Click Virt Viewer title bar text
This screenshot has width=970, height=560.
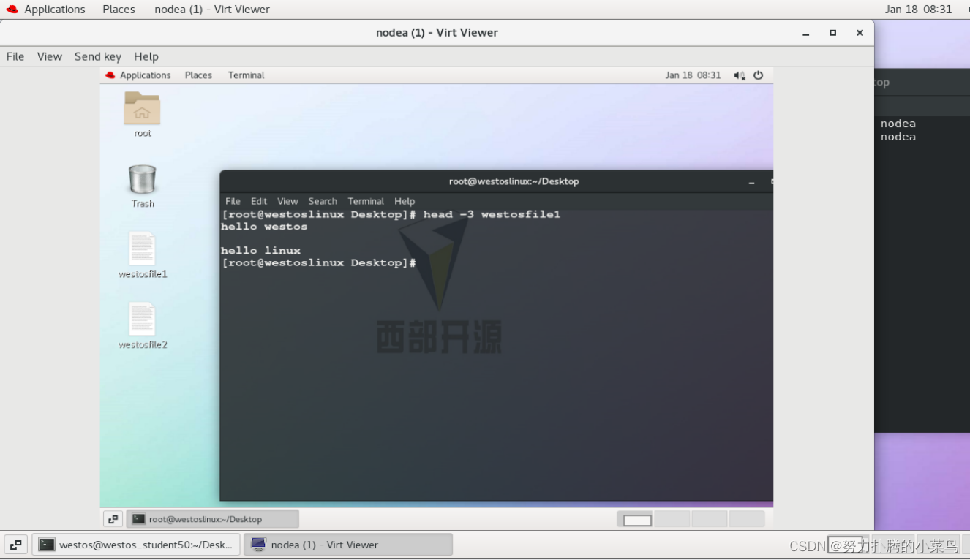coord(437,32)
